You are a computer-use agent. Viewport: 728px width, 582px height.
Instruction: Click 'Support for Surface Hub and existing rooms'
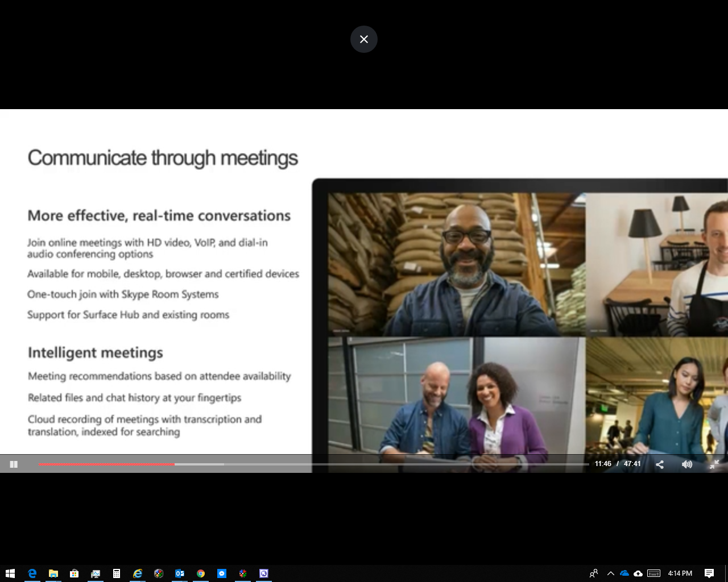[x=128, y=315]
